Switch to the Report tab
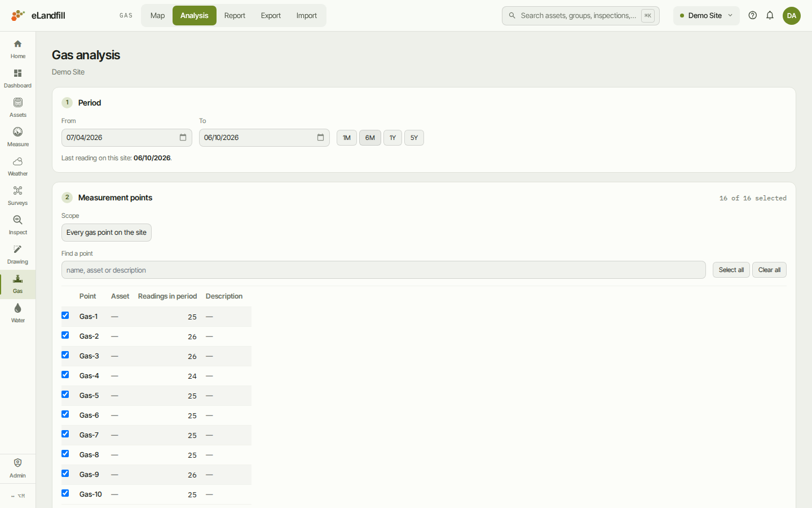812x508 pixels. click(235, 15)
